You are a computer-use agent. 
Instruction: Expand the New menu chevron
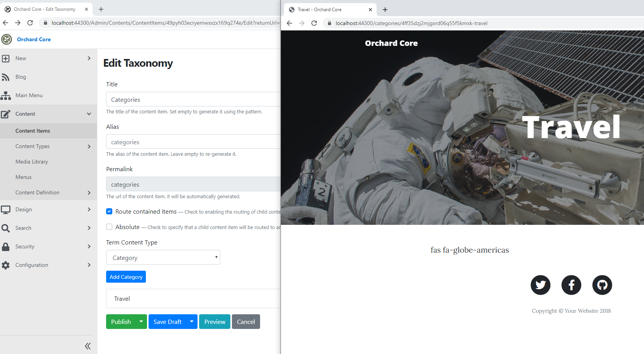coord(89,58)
